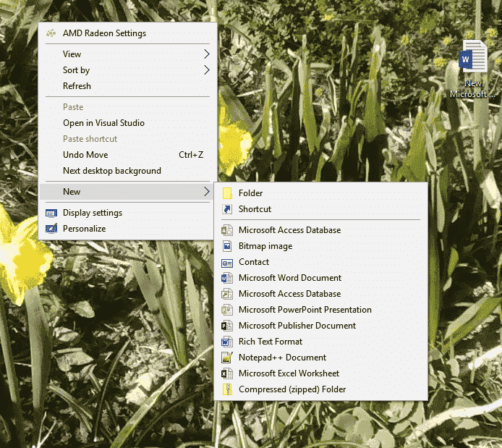The image size is (502, 448).
Task: Expand the Sort by submenu arrow
Action: tap(207, 69)
